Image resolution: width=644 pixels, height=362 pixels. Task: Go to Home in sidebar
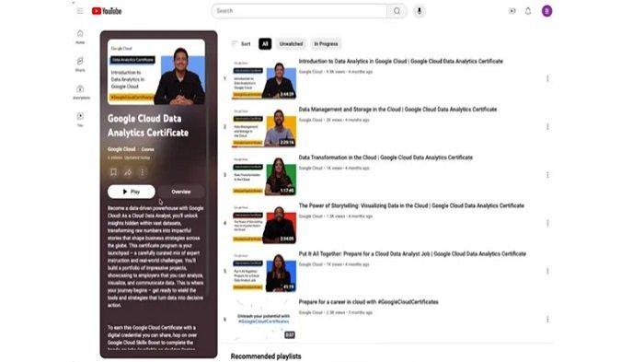coord(80,37)
